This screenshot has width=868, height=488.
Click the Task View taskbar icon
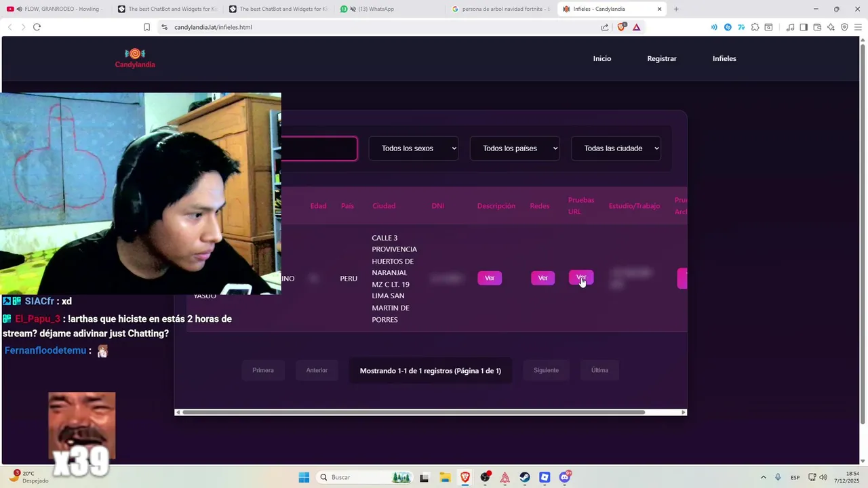pyautogui.click(x=424, y=477)
